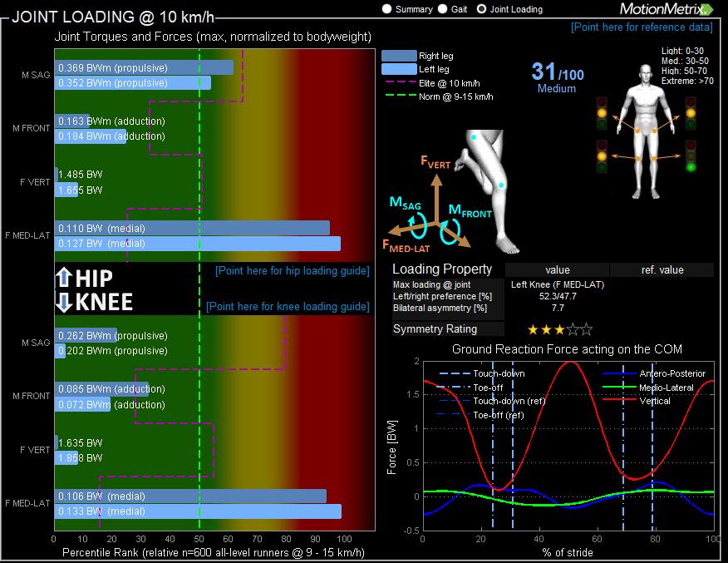Click the upper-left traffic light beside the body figure
This screenshot has width=728, height=563.
(x=602, y=113)
